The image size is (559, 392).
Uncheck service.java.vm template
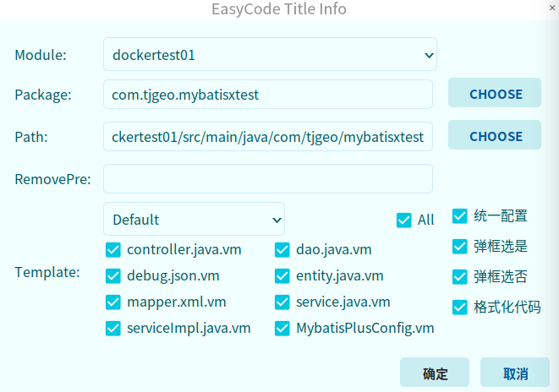(x=282, y=302)
